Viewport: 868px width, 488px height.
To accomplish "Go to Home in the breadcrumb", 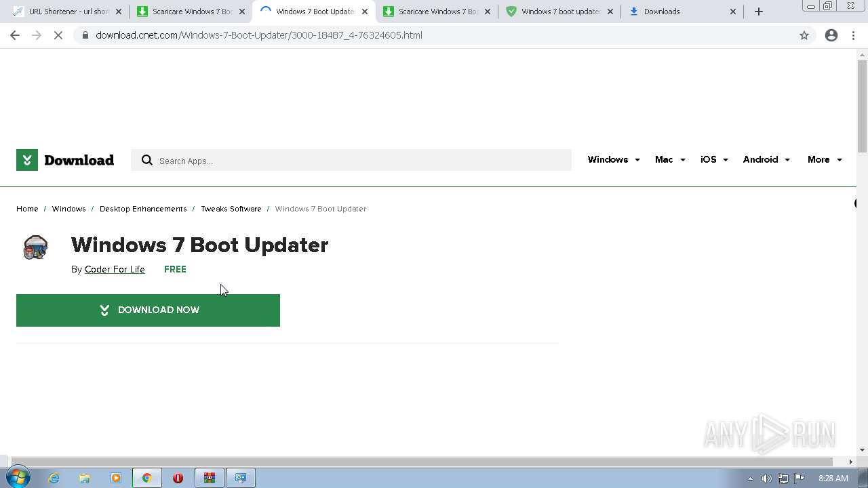I will point(27,209).
